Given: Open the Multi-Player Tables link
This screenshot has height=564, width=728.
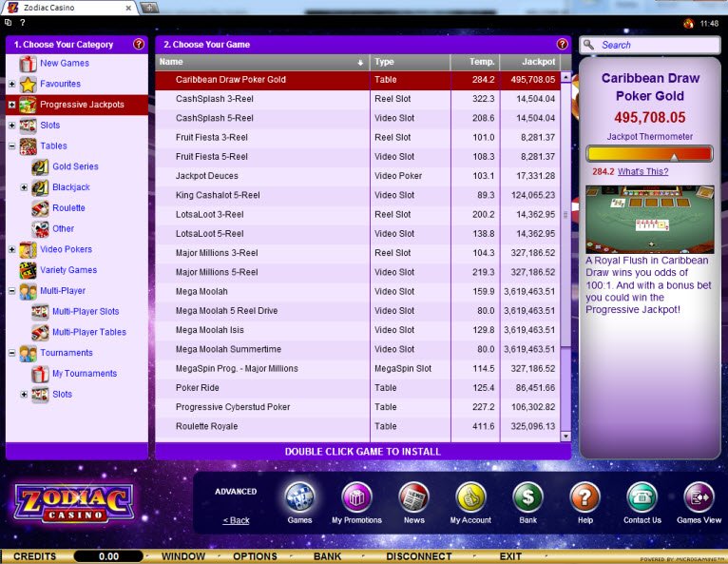Looking at the screenshot, I should click(89, 332).
